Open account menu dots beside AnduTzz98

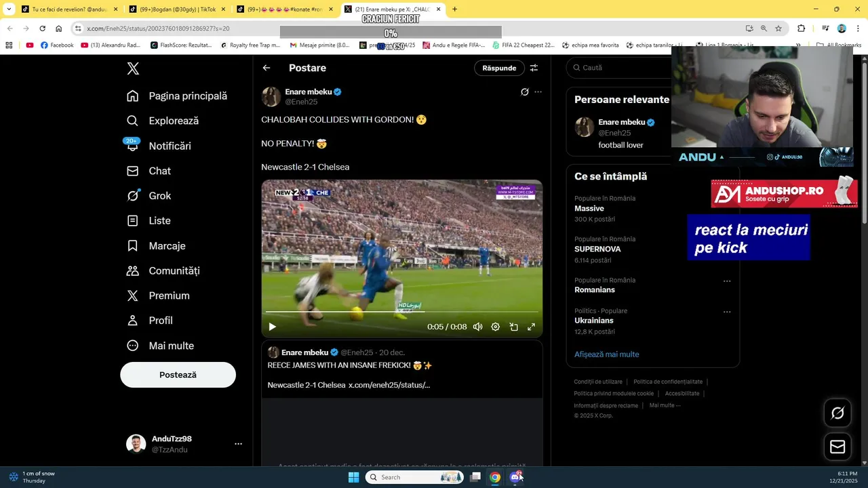pyautogui.click(x=238, y=444)
